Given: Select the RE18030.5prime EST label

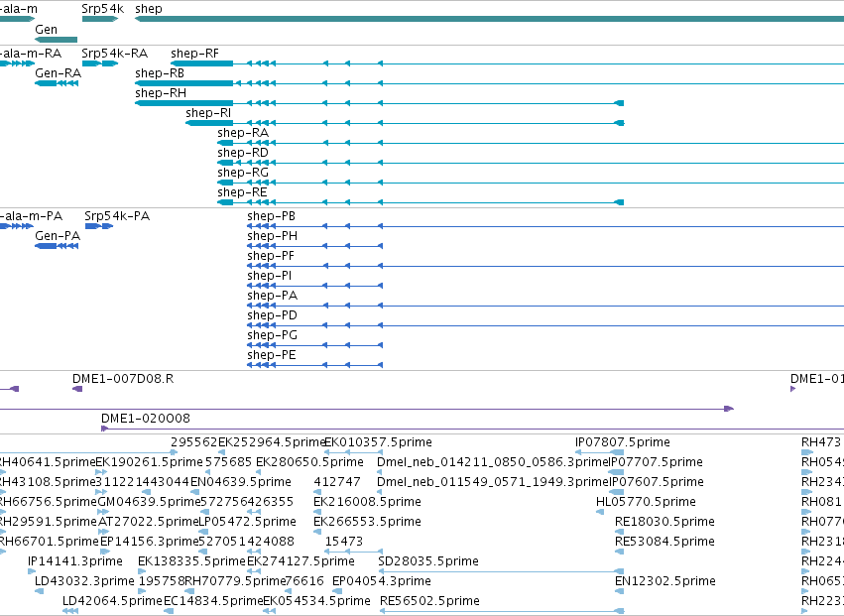Looking at the screenshot, I should click(664, 522).
